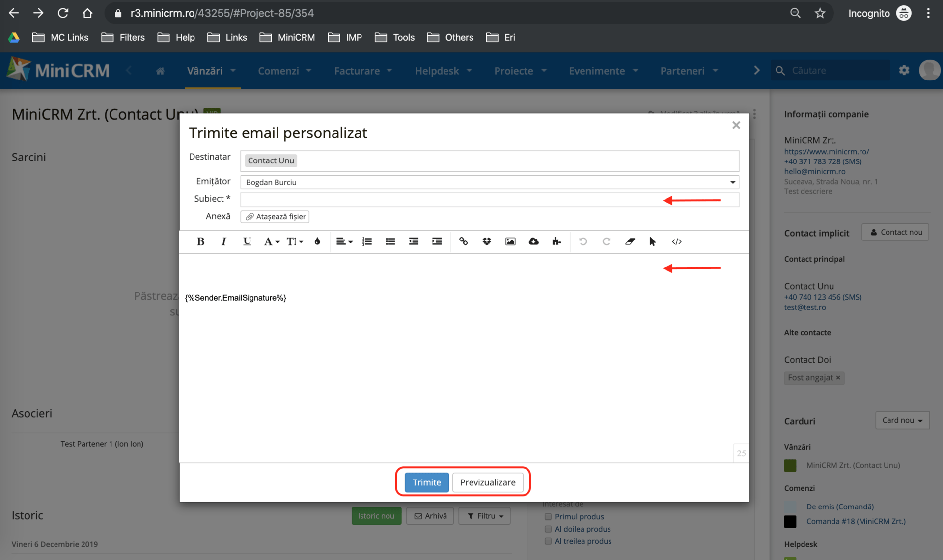This screenshot has height=560, width=943.
Task: Increase indent in editor
Action: [437, 241]
